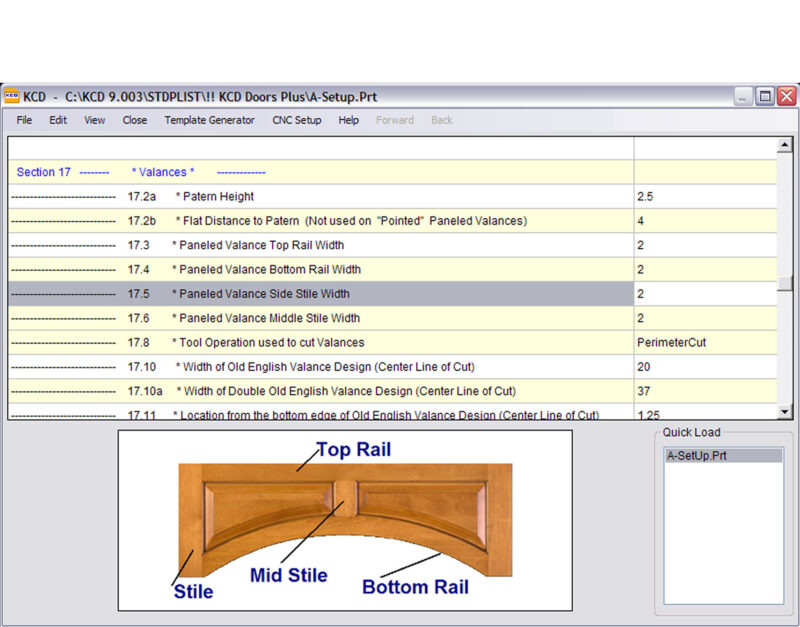The height and width of the screenshot is (627, 800).
Task: Select A-SetUp.Prt in Quick Load list
Action: [x=722, y=456]
